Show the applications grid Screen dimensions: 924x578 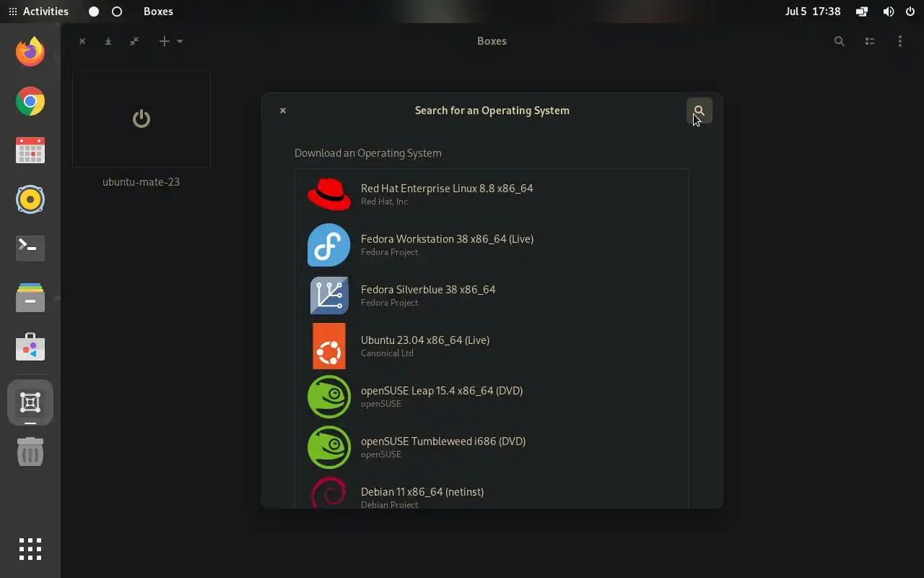(30, 549)
